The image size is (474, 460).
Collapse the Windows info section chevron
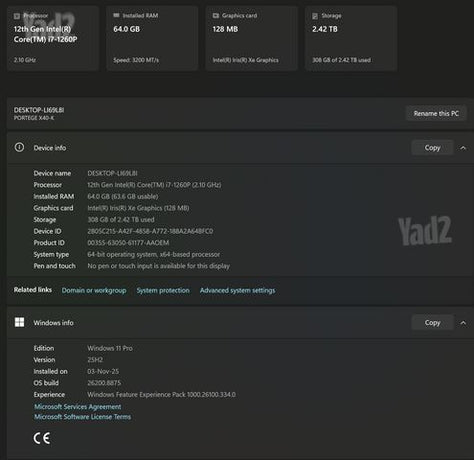click(x=463, y=323)
